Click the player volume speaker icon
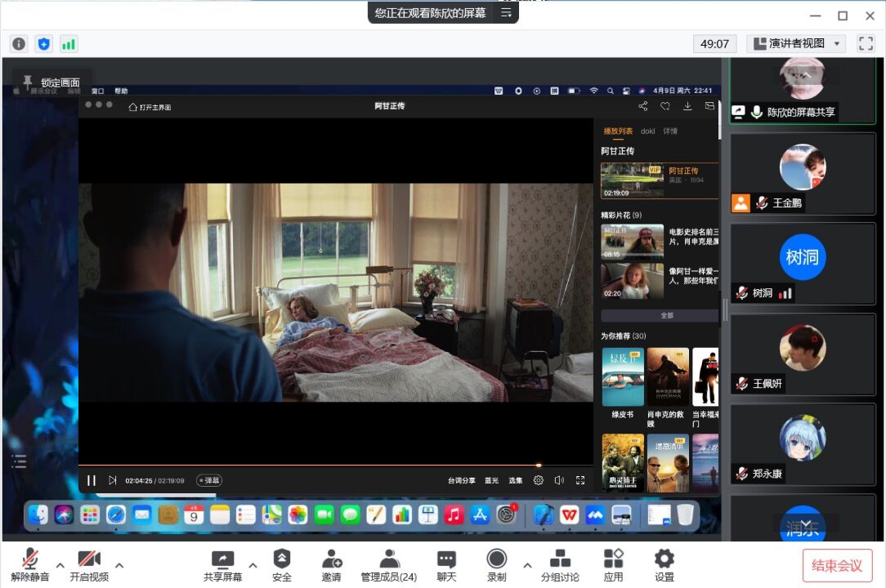886x588 pixels. (559, 480)
